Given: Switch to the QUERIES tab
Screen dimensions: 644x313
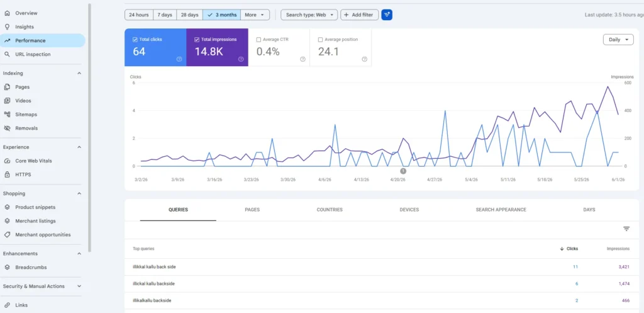Looking at the screenshot, I should point(178,210).
